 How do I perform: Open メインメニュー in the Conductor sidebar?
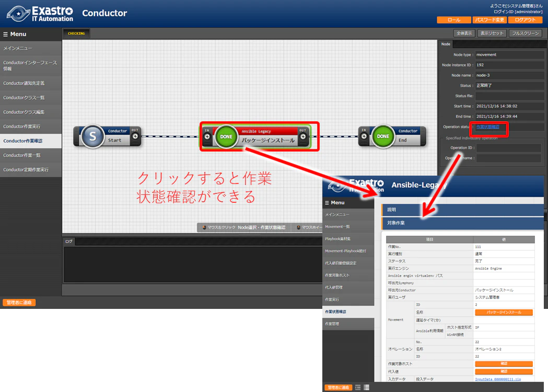click(x=31, y=48)
